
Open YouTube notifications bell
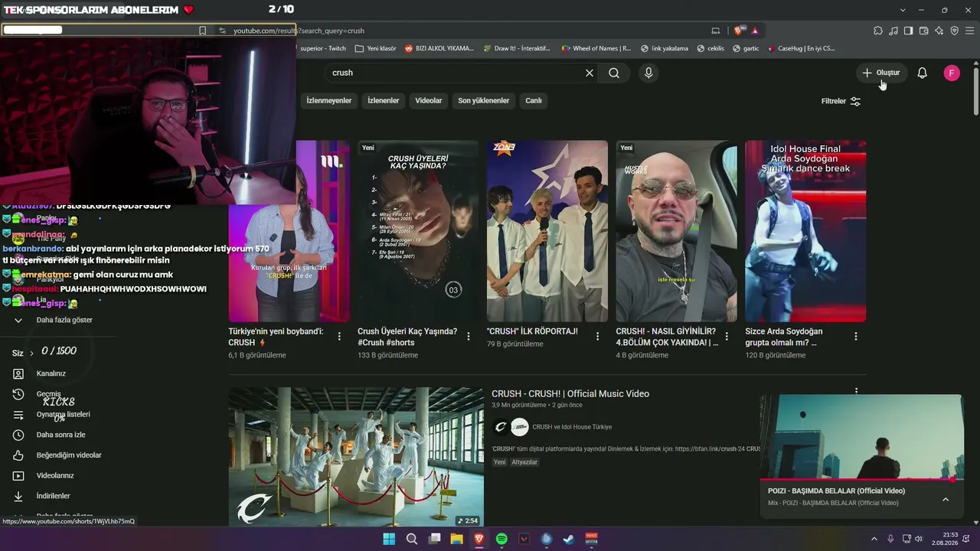pos(923,73)
